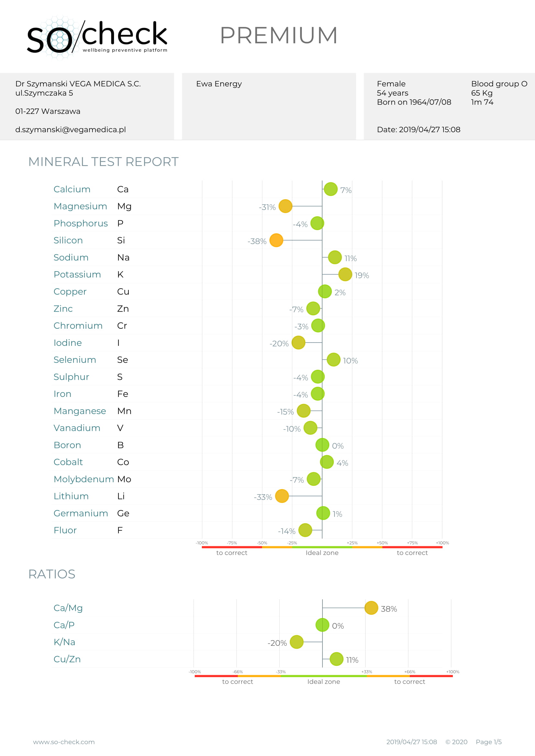Screen dimensions: 535x756
Task: Open the www.so-check.com footer link
Action: pyautogui.click(x=64, y=742)
